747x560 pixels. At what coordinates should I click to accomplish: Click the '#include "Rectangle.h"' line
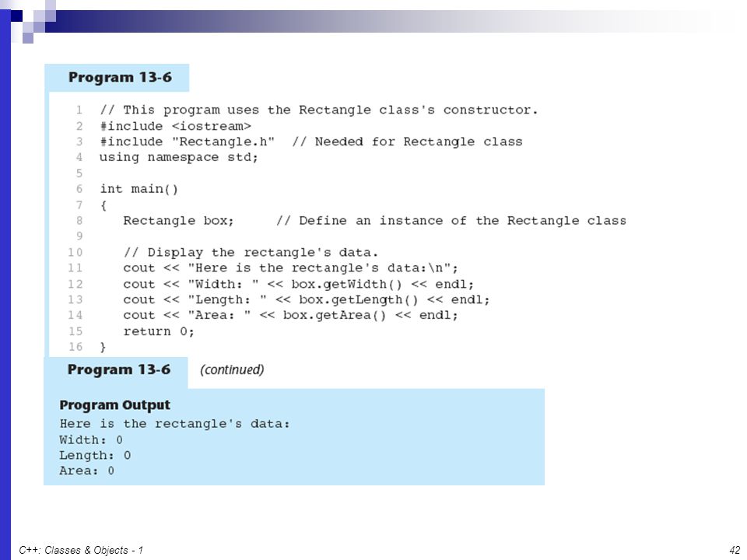pos(311,142)
